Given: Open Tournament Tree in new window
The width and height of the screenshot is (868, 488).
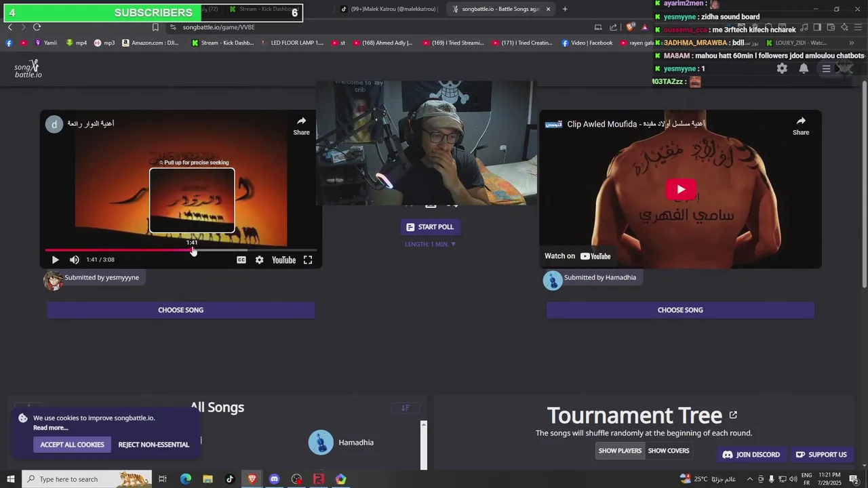Looking at the screenshot, I should tap(733, 415).
